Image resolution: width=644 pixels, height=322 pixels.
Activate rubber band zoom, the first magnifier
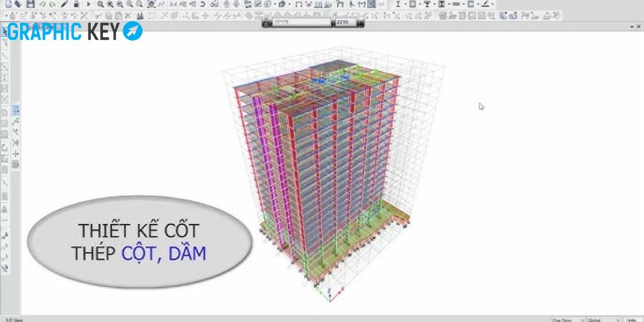(x=101, y=4)
